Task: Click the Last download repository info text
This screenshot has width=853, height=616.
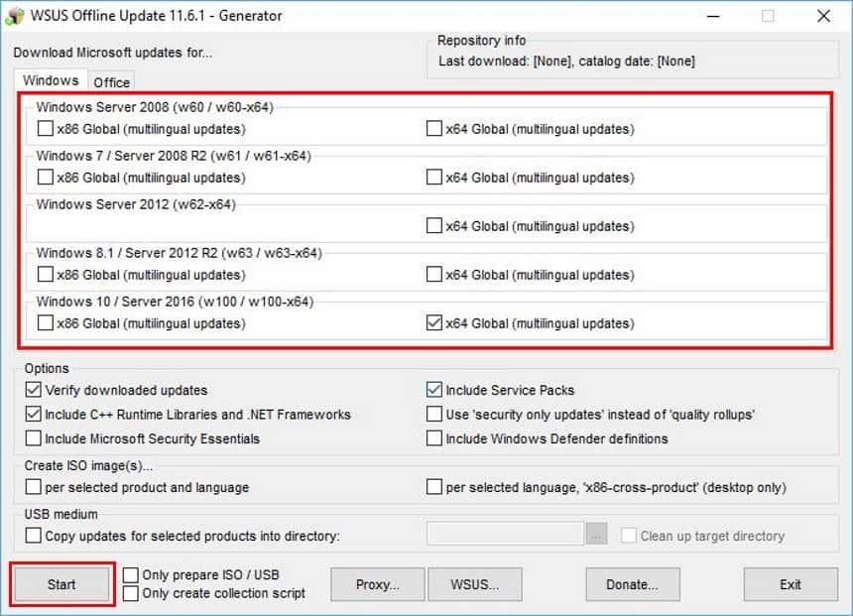Action: [567, 61]
